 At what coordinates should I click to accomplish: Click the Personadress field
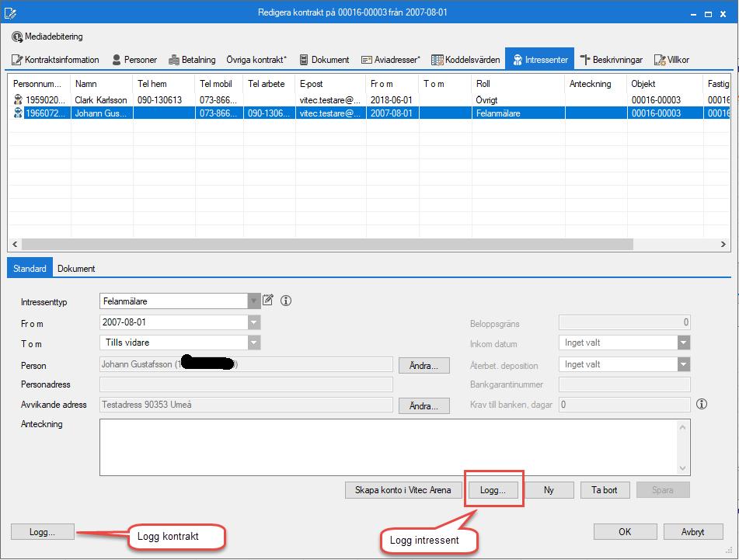(246, 384)
